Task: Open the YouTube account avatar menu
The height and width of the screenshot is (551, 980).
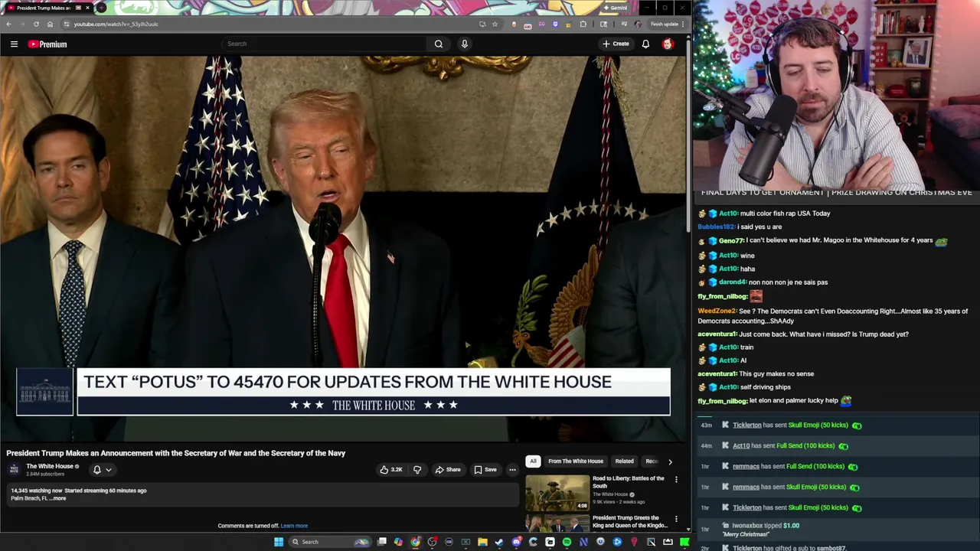Action: pos(668,44)
